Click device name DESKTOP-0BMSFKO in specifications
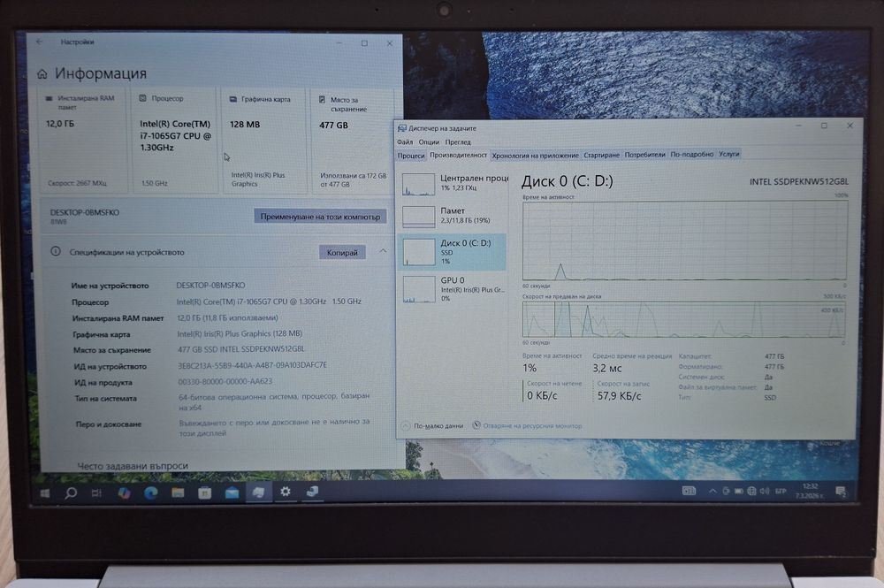The image size is (884, 588). click(211, 286)
